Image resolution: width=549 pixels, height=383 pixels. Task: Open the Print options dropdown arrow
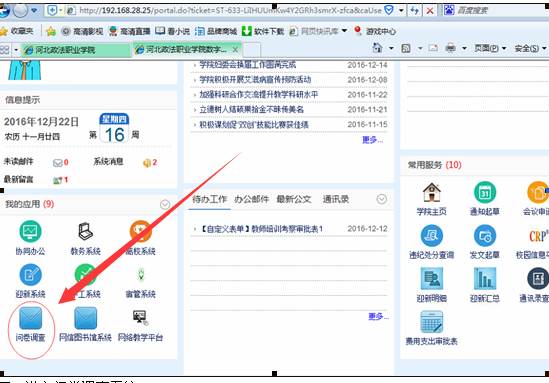tap(464, 48)
